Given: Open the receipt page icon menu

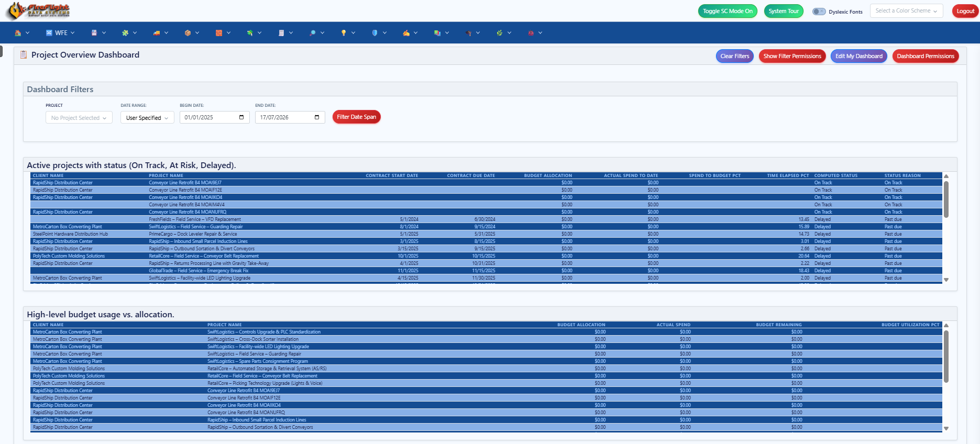Looking at the screenshot, I should [285, 33].
